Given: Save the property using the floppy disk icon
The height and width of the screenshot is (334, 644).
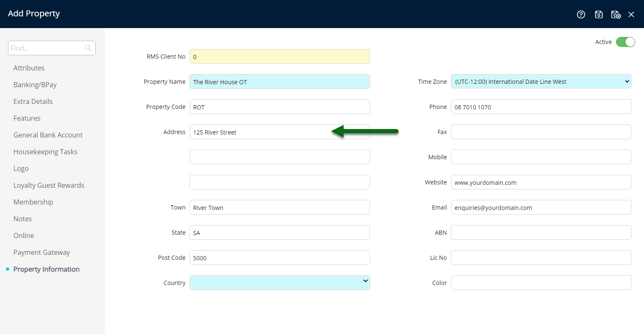Looking at the screenshot, I should pos(598,14).
